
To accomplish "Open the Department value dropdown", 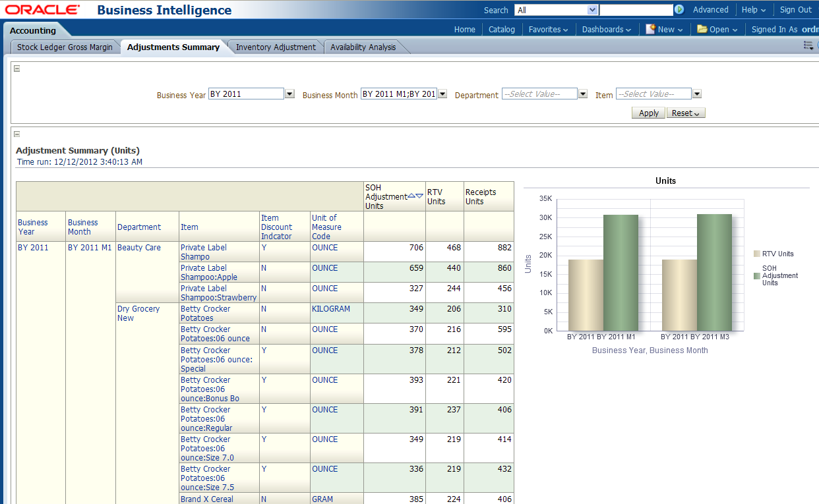I will click(583, 94).
